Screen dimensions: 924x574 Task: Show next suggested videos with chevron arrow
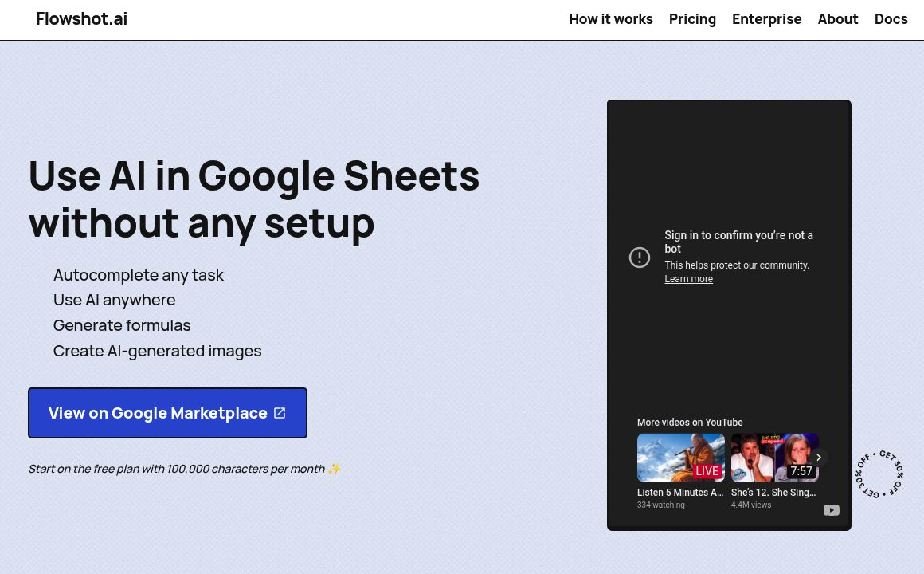pos(818,458)
